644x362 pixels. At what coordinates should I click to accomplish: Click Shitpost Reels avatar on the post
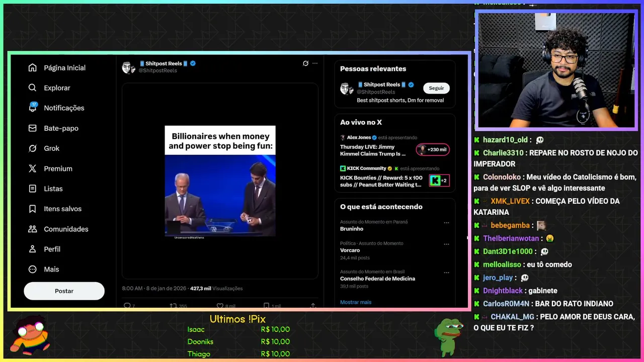click(129, 67)
